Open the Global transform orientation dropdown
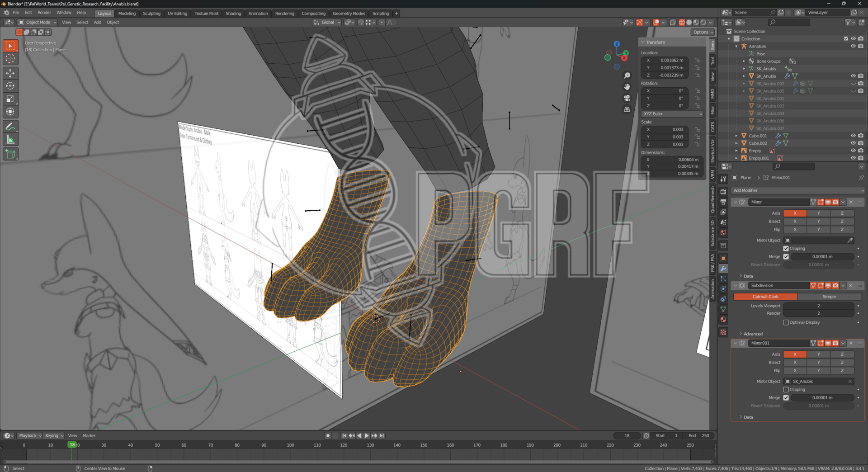The image size is (868, 472). coord(327,22)
